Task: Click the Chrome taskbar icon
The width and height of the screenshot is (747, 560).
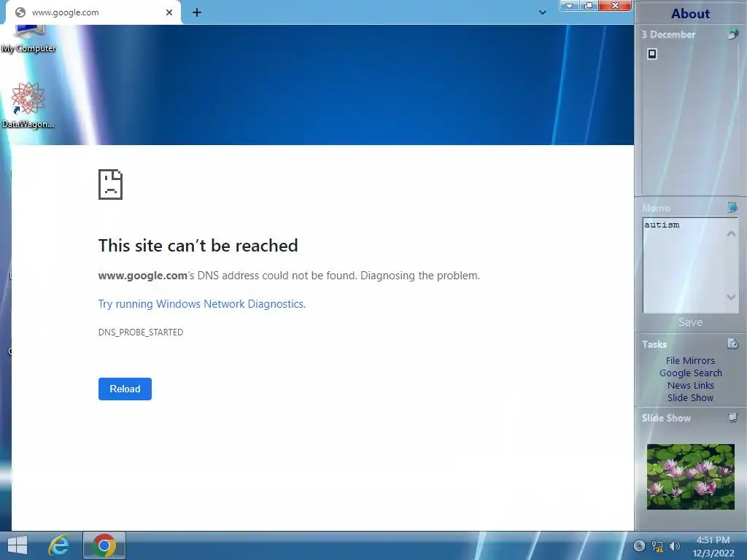Action: [x=104, y=545]
